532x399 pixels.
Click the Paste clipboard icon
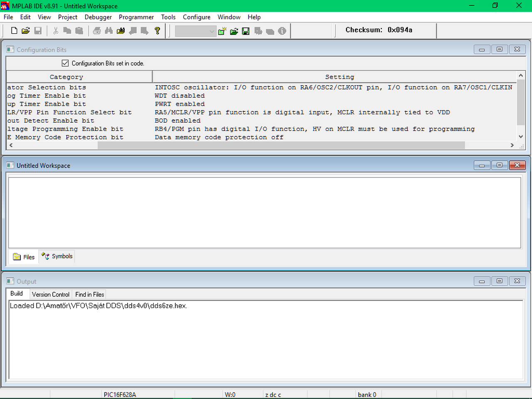79,31
